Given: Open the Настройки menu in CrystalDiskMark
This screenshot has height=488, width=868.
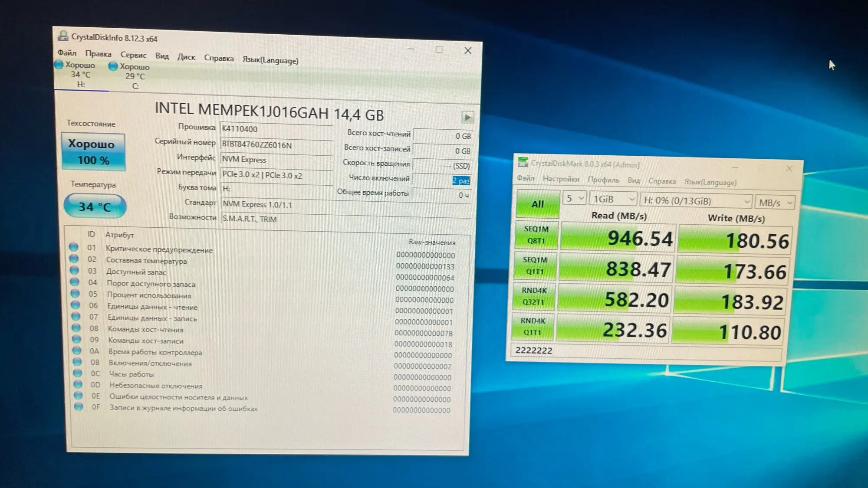Looking at the screenshot, I should tap(561, 179).
